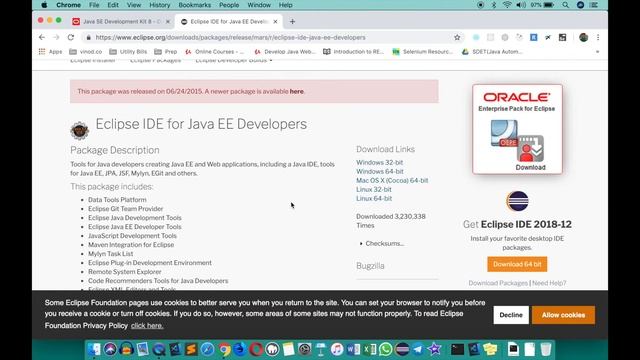The image size is (640, 360).
Task: Open the Checksums link
Action: (384, 244)
